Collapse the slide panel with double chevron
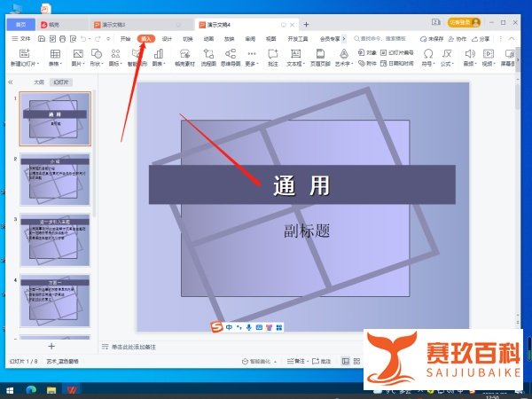The width and height of the screenshot is (532, 399). [11, 82]
